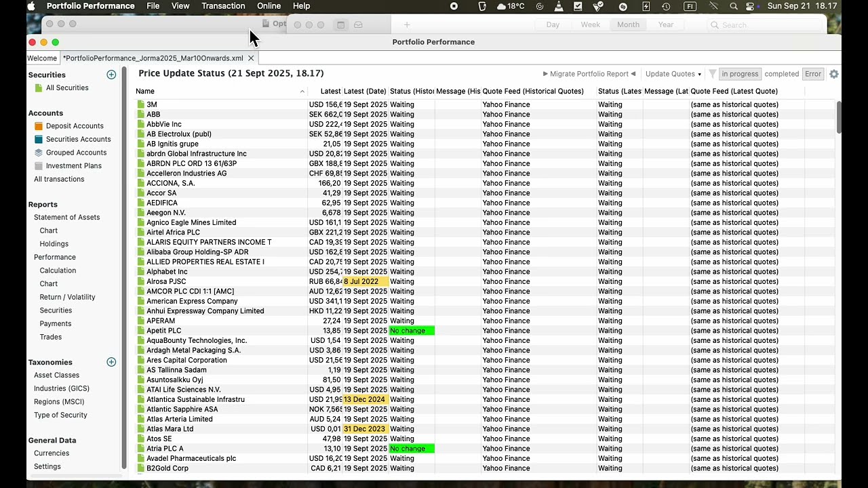Open All Securities in the sidebar
The image size is (868, 488).
coord(61,87)
